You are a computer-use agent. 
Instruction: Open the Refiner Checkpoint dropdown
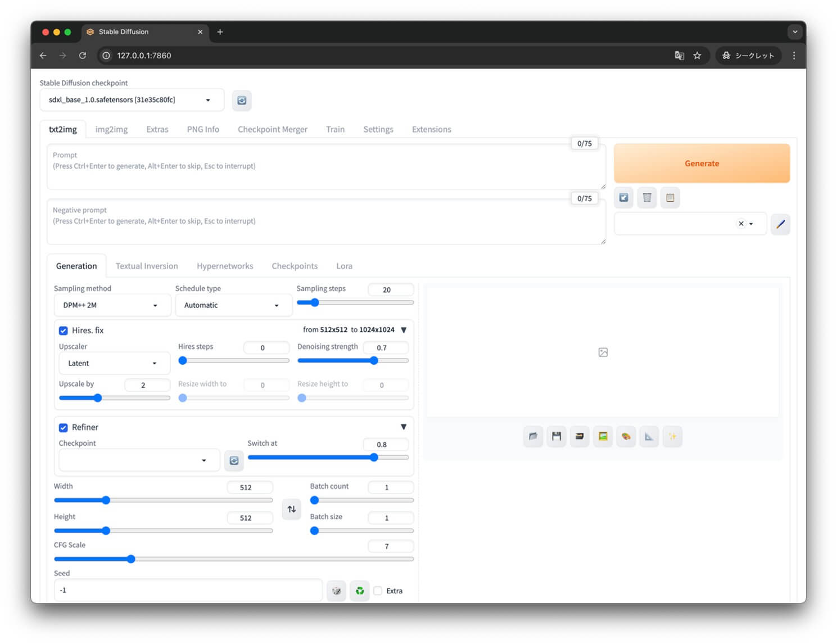(x=139, y=460)
